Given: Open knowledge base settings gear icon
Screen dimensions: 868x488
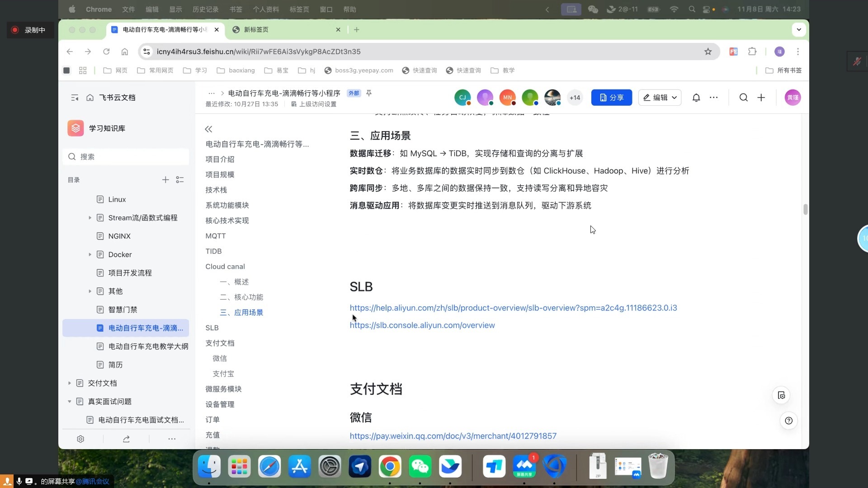Looking at the screenshot, I should click(x=80, y=439).
